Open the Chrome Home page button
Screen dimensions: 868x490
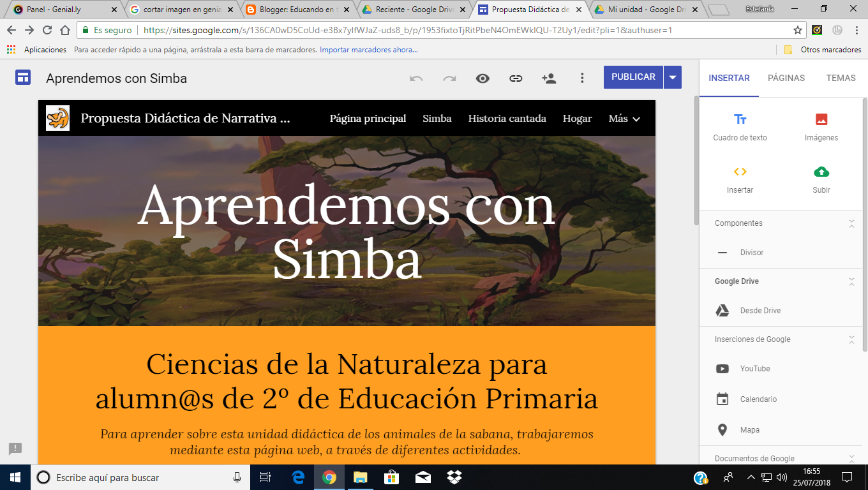pyautogui.click(x=65, y=30)
